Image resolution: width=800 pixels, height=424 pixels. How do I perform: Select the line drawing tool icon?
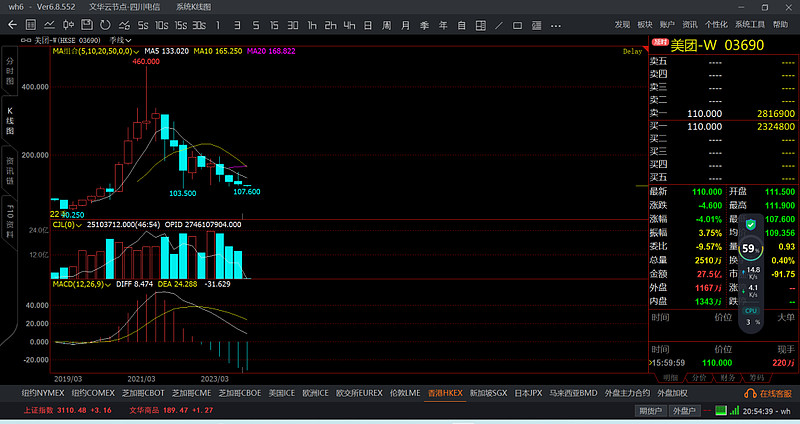[x=499, y=25]
